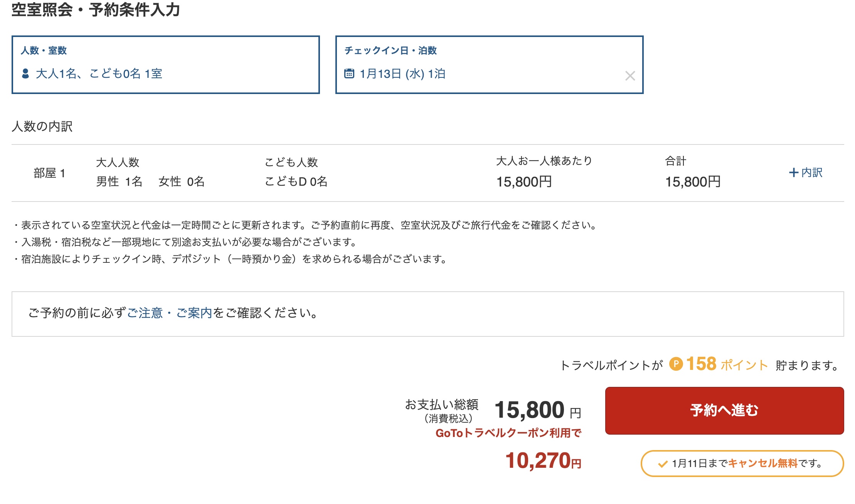
Task: Open the 人数・室数 selector box
Action: pos(166,65)
